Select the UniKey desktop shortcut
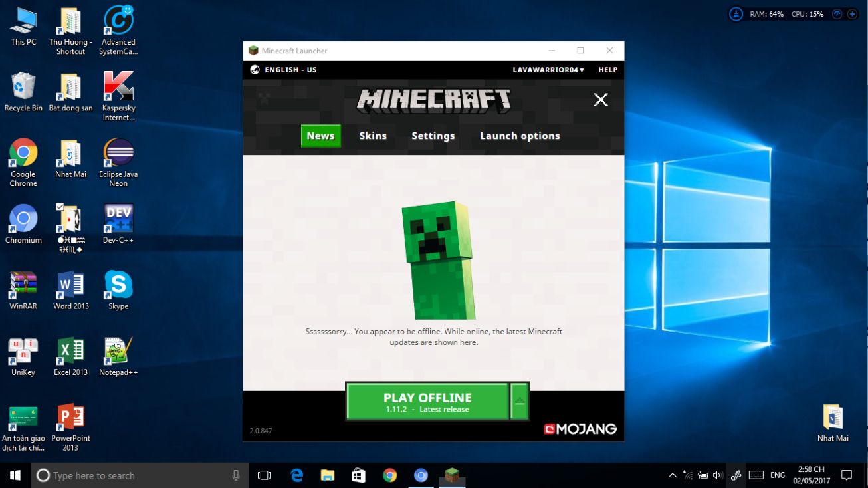 pos(23,357)
